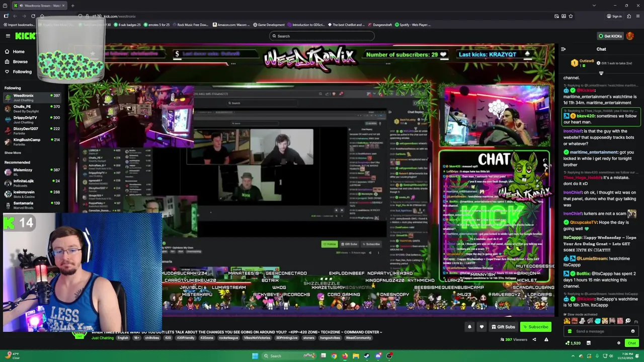
Task: Open chat settings gear
Action: click(x=619, y=343)
